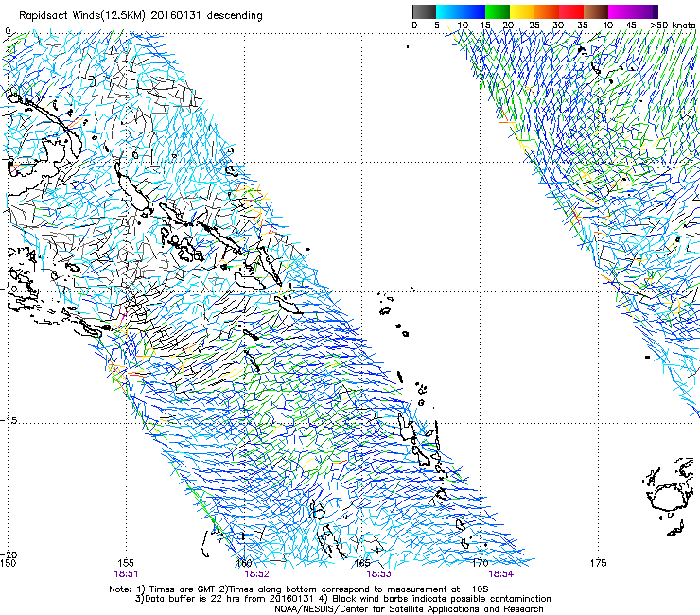700x615 pixels.
Task: Click the longitude label '155'
Action: (126, 563)
